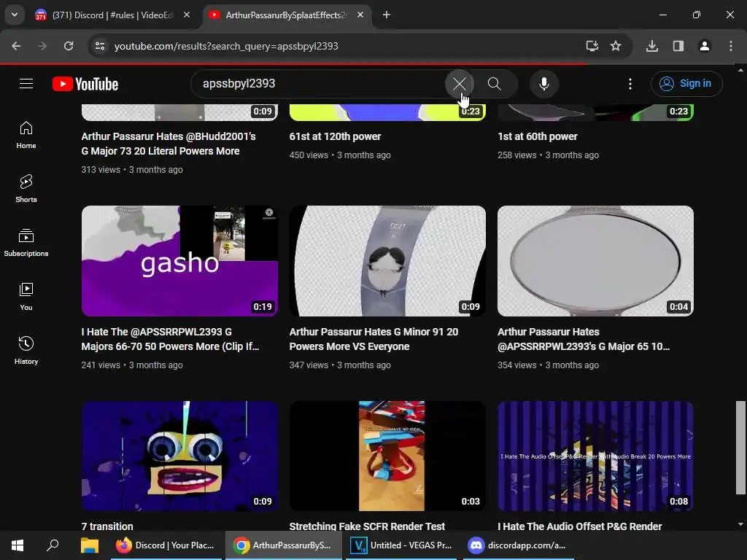
Task: Bookmark this page with star icon
Action: pyautogui.click(x=616, y=46)
